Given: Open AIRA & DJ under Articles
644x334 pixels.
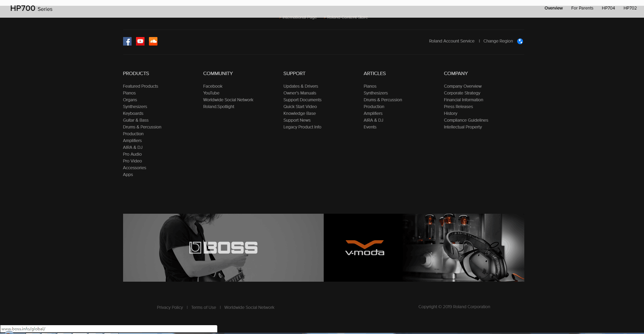Looking at the screenshot, I should pyautogui.click(x=373, y=120).
